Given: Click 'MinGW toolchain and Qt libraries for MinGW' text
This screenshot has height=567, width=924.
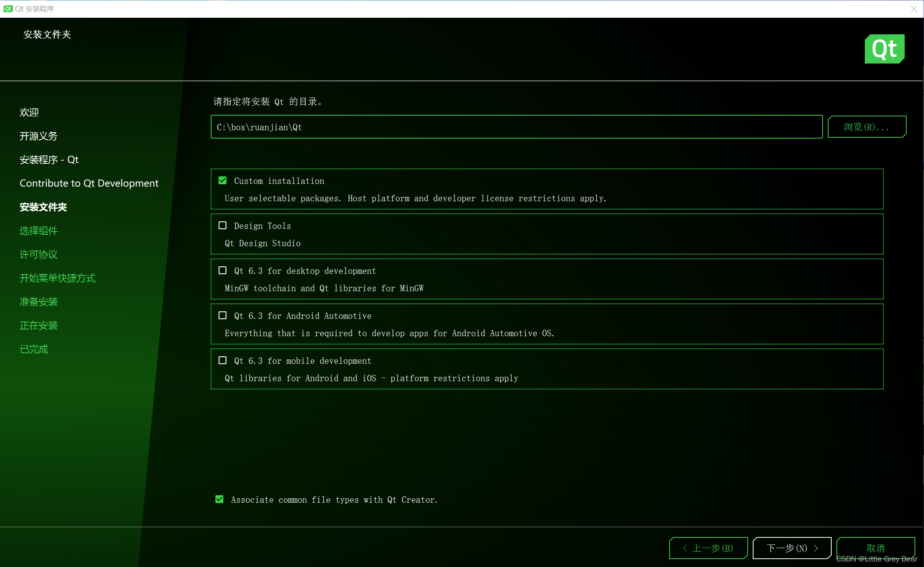Looking at the screenshot, I should pyautogui.click(x=324, y=288).
